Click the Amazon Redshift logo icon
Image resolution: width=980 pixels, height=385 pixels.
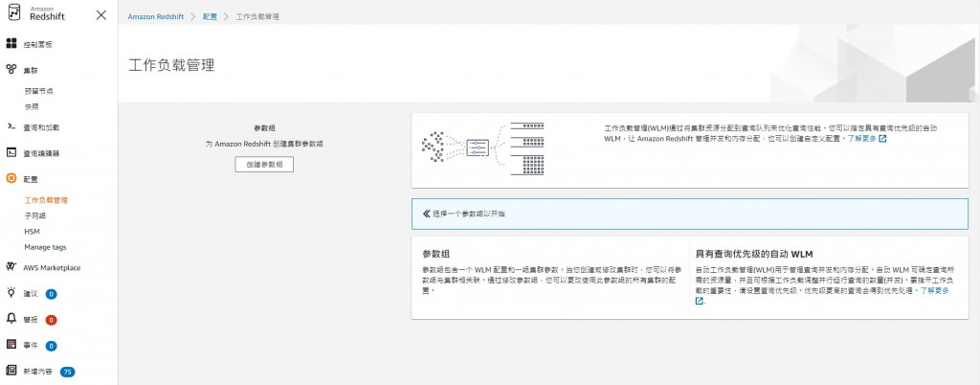(13, 13)
